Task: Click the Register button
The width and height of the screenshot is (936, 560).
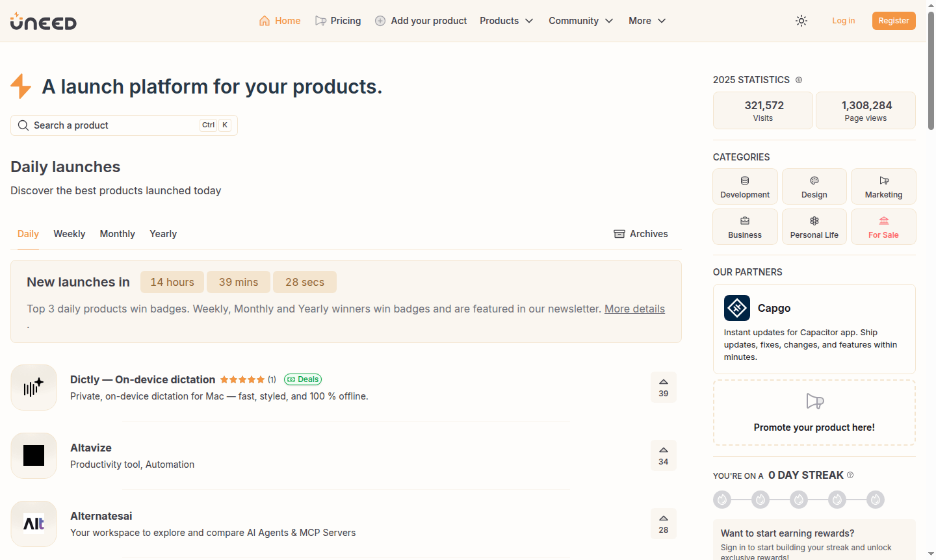Action: point(894,20)
